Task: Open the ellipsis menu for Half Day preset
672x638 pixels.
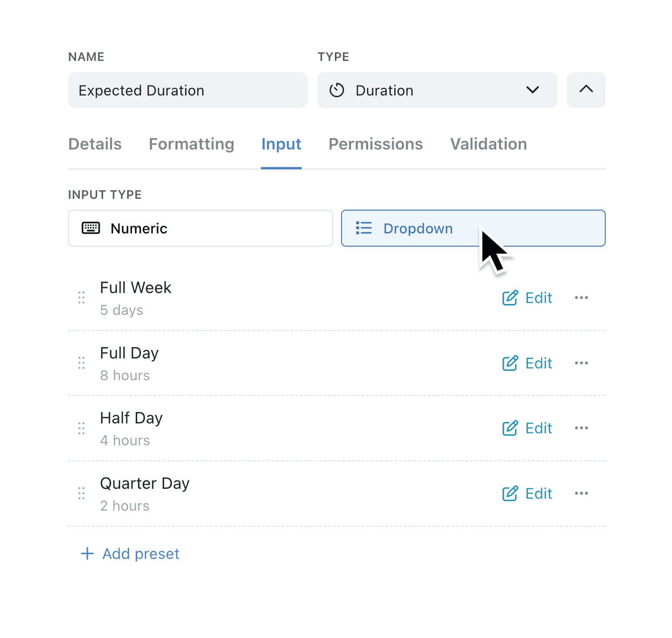Action: pos(581,428)
